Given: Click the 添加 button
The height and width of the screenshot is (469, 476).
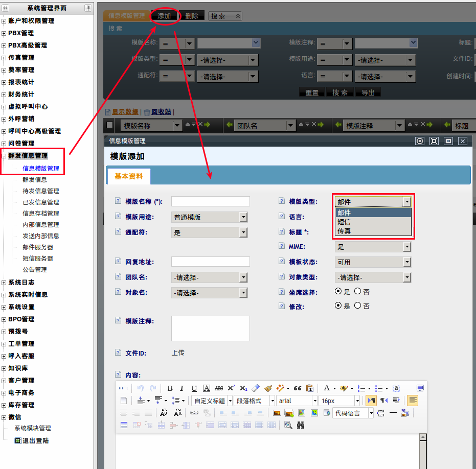Looking at the screenshot, I should [x=164, y=16].
